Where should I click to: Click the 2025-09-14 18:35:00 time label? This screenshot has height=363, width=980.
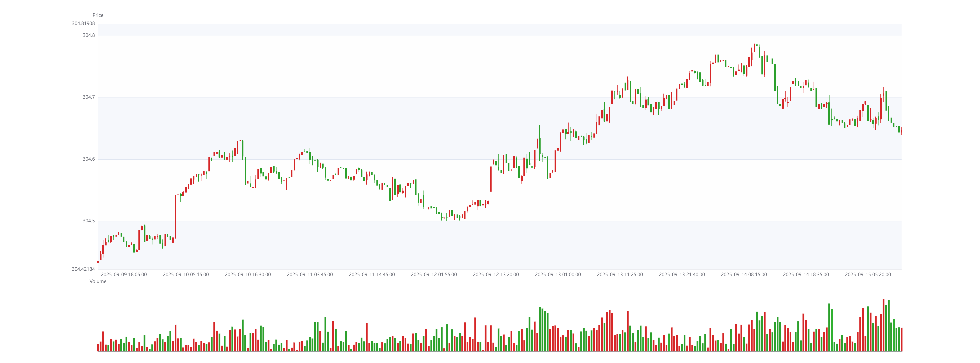click(x=806, y=274)
